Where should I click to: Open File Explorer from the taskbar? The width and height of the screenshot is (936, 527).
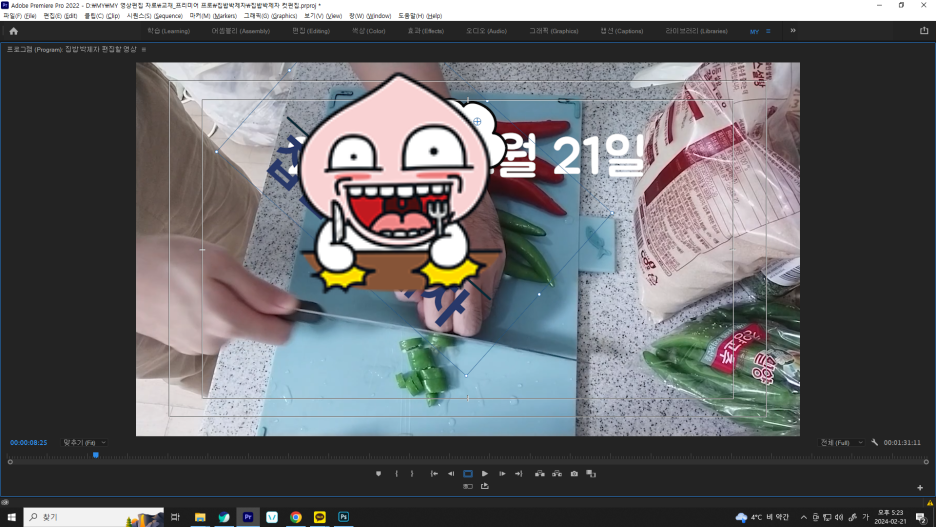point(200,517)
